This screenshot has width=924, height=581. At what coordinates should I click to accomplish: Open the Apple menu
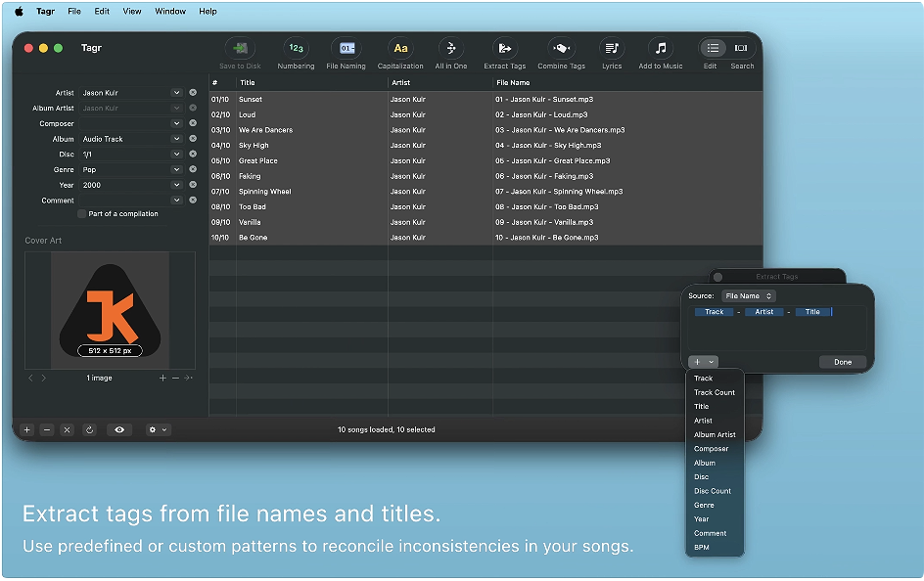(19, 11)
